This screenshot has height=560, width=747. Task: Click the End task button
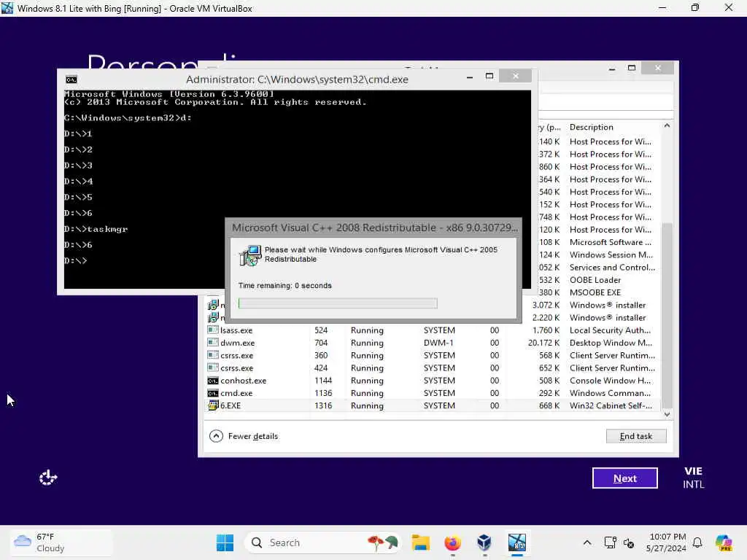point(636,436)
